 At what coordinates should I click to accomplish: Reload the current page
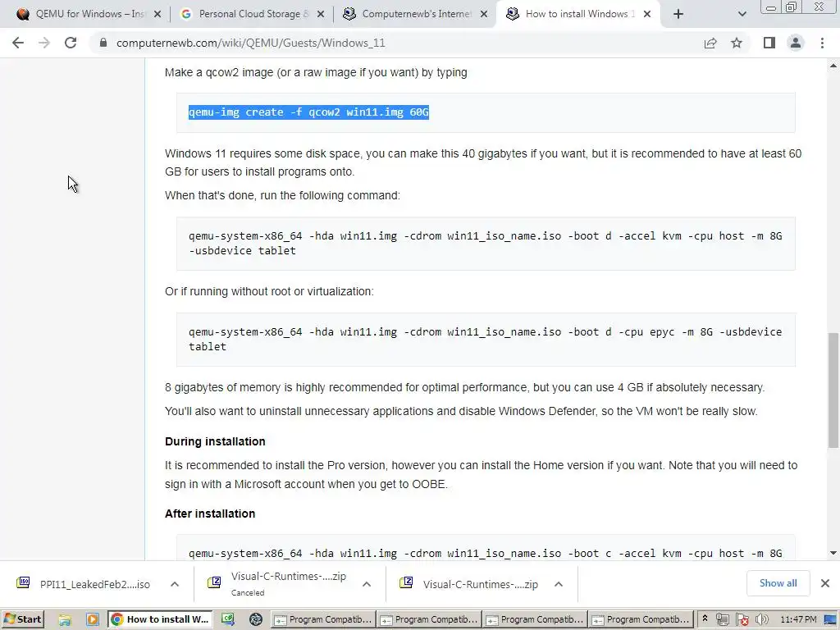click(71, 43)
